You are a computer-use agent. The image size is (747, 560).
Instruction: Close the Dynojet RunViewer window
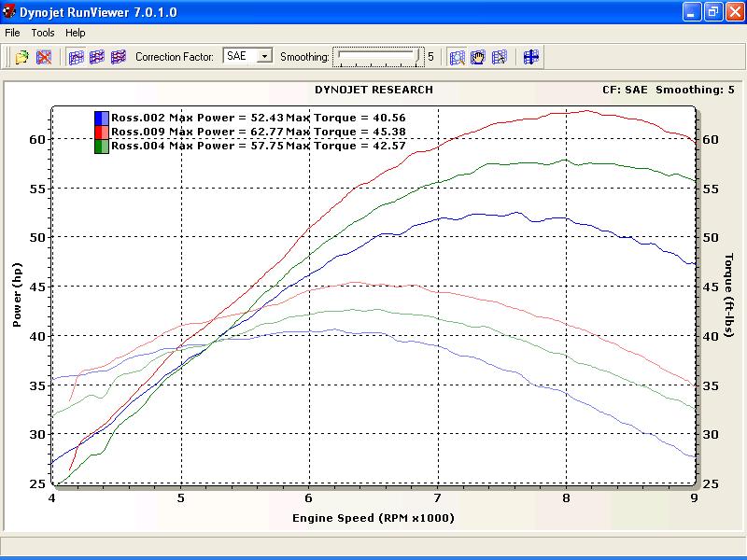pyautogui.click(x=735, y=12)
